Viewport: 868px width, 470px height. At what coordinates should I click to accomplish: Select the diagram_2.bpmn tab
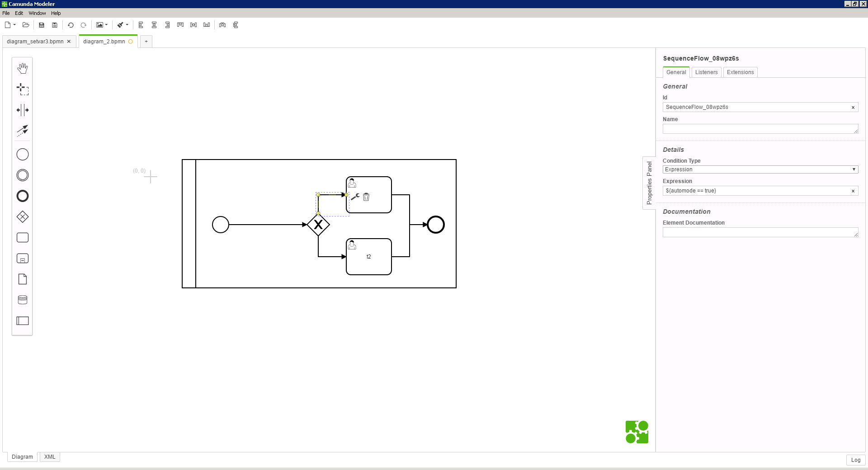coord(104,42)
